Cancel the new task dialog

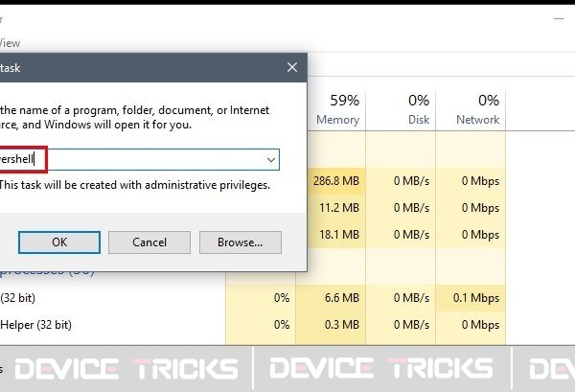(149, 242)
